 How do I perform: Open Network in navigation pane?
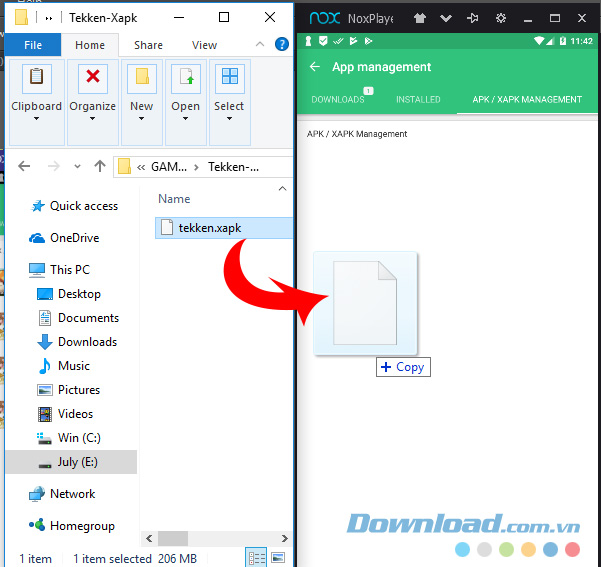[x=62, y=494]
